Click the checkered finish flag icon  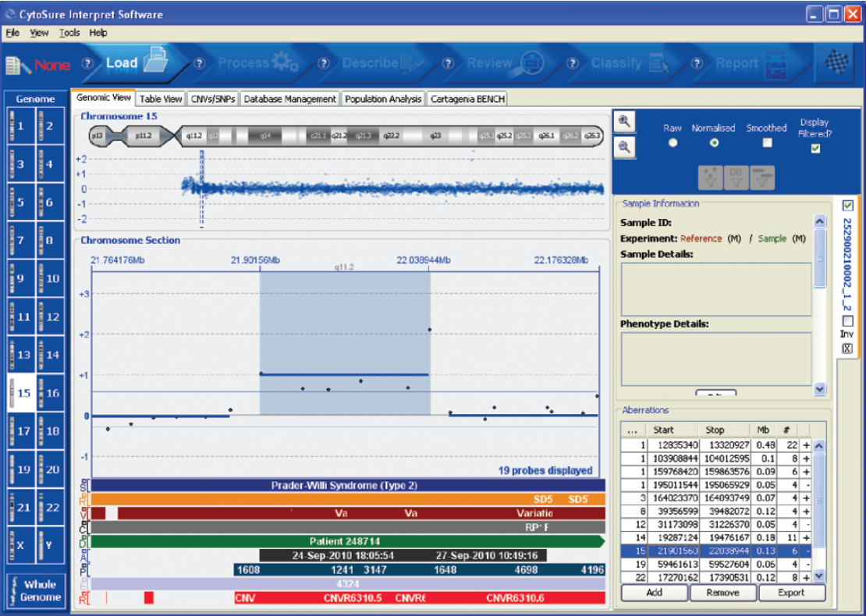[836, 62]
